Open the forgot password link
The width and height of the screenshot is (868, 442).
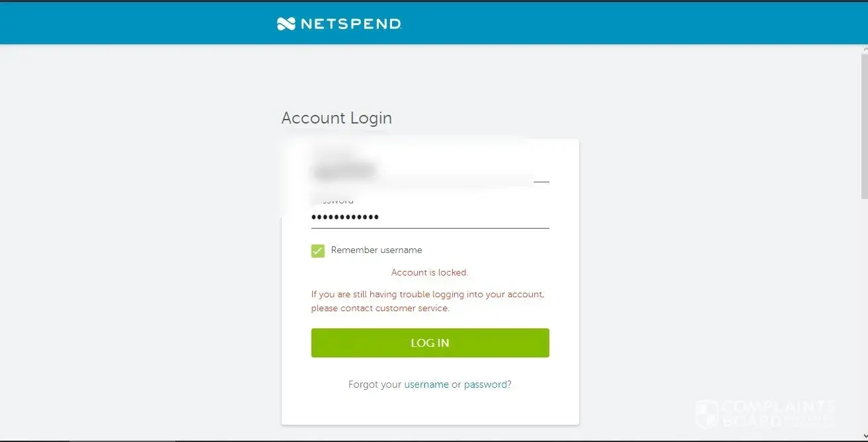coord(486,385)
